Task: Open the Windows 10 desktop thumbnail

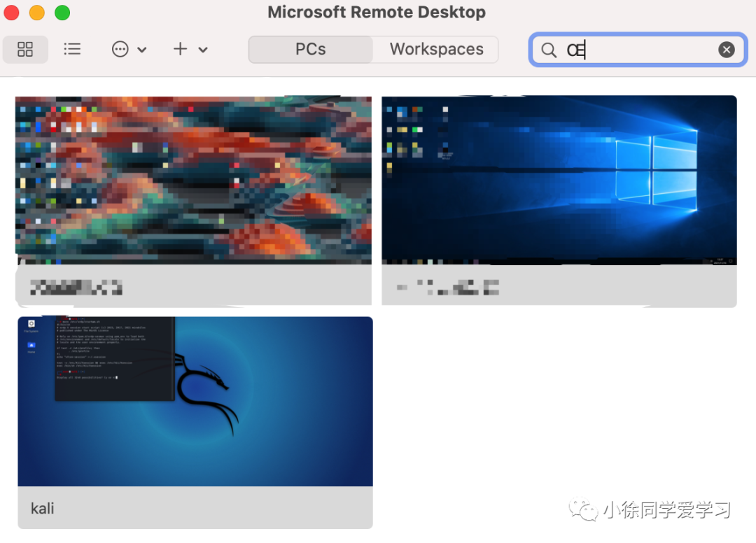Action: [x=559, y=180]
